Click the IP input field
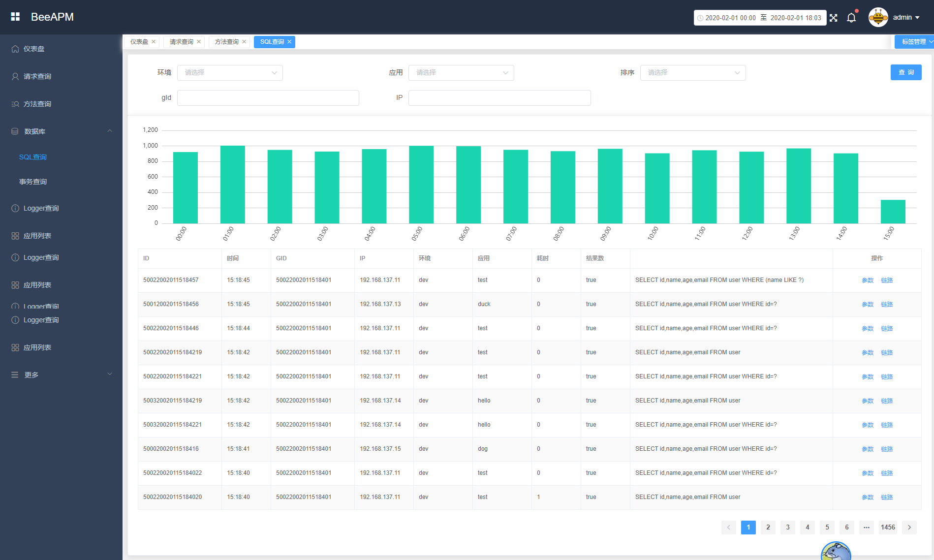The width and height of the screenshot is (934, 560). click(x=499, y=97)
